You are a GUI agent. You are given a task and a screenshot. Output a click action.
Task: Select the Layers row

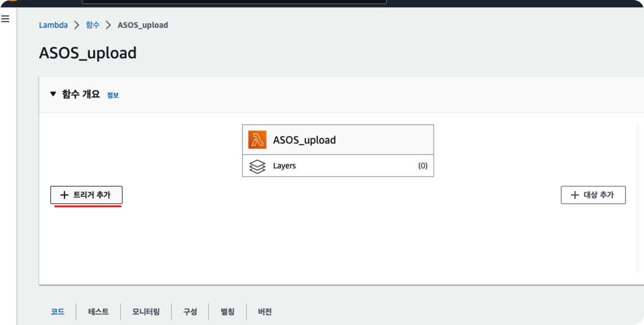coord(338,166)
